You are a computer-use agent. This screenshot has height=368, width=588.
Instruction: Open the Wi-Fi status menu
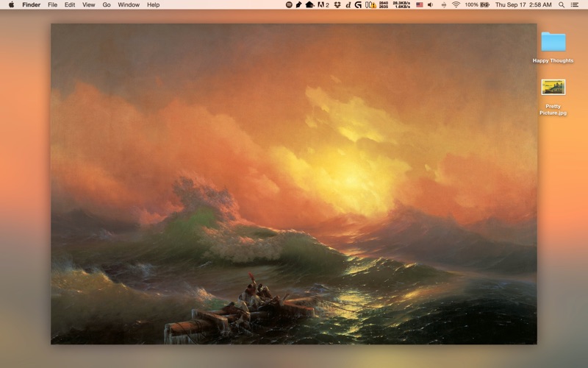[x=456, y=5]
